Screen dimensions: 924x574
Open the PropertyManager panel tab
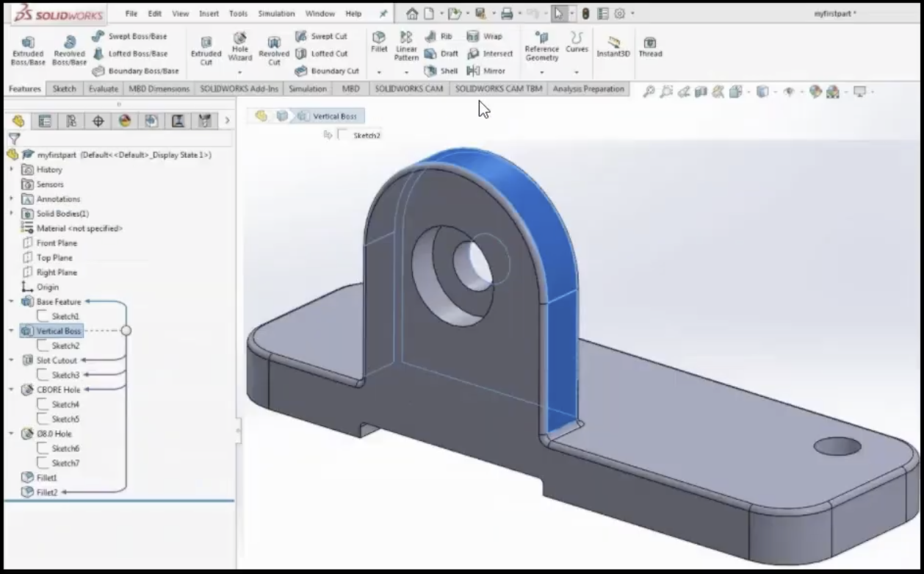coord(45,121)
